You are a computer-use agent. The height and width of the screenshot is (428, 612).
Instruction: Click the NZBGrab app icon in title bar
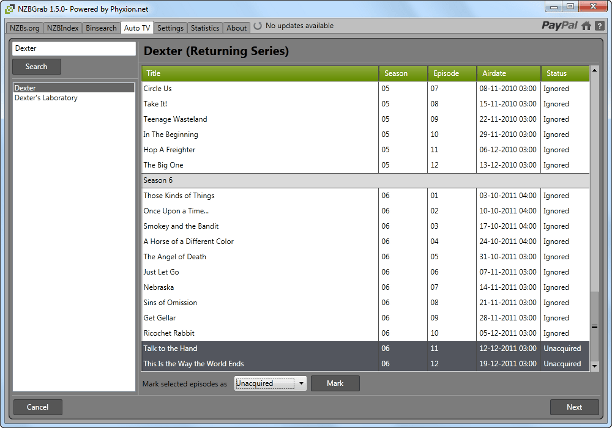tap(9, 9)
